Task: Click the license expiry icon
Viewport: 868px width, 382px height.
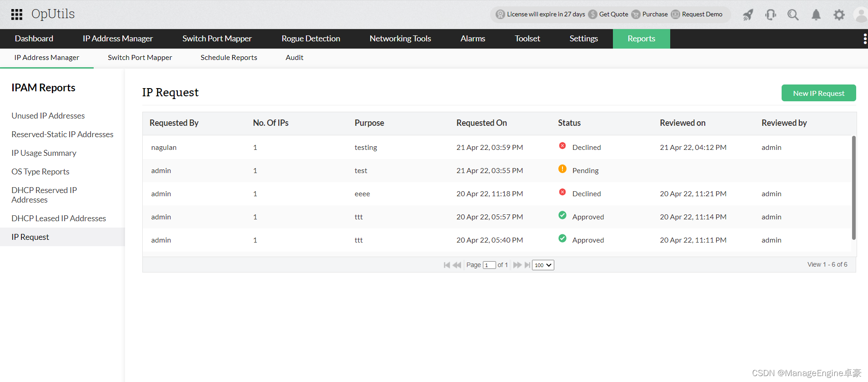Action: (x=500, y=14)
